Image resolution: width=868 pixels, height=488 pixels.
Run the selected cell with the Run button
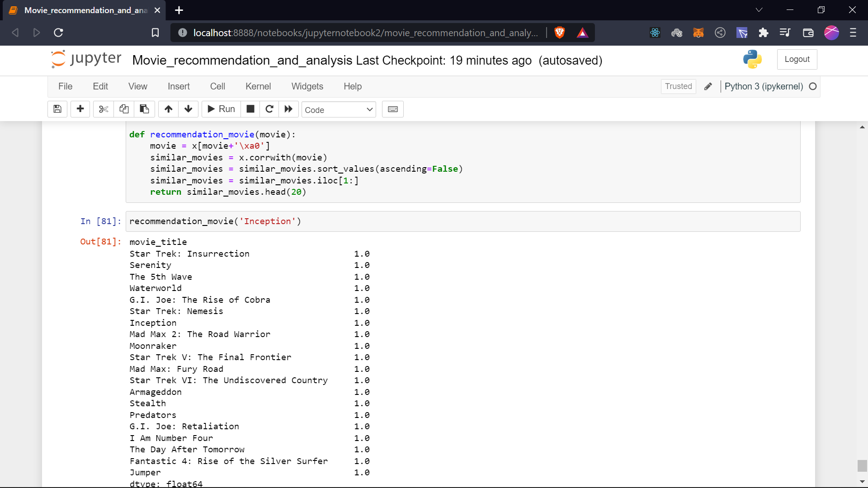[221, 109]
